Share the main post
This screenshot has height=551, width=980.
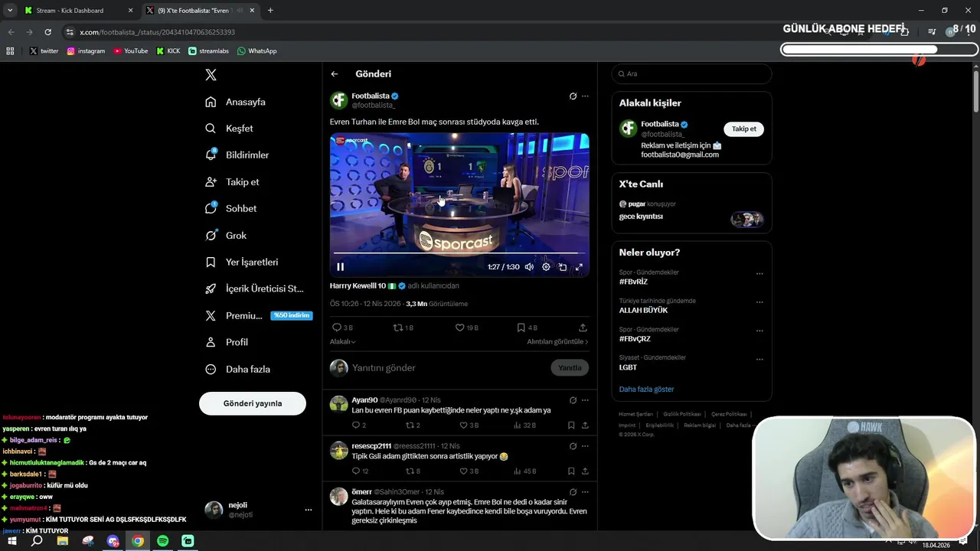click(x=583, y=328)
